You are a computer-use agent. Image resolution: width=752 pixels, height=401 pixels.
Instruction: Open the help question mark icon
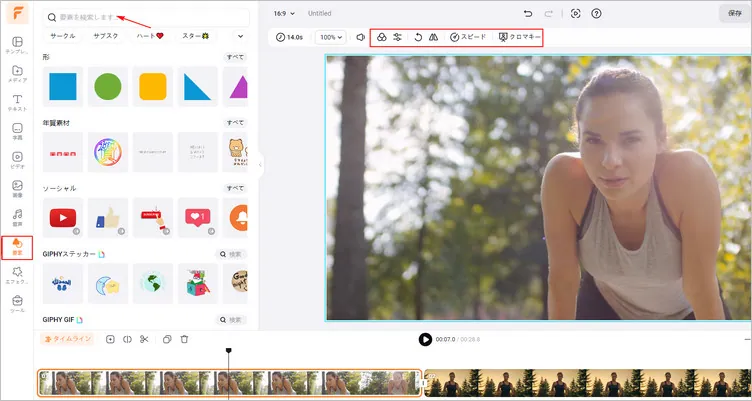click(596, 13)
